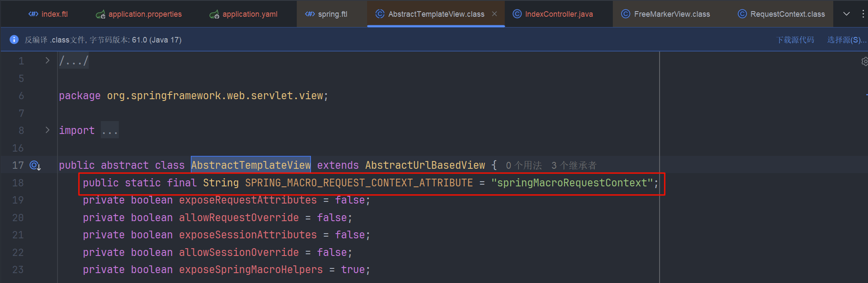Click the AbstractUrlBasedView superclass name in code
The width and height of the screenshot is (868, 283).
tap(425, 165)
